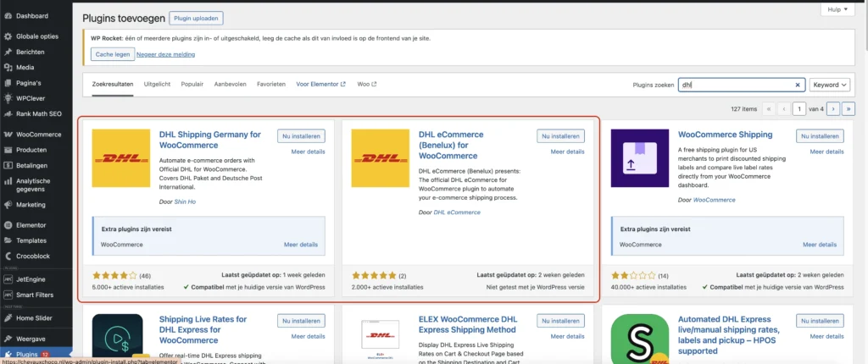868x364 pixels.
Task: Click the Elementor sidebar icon
Action: pos(8,225)
